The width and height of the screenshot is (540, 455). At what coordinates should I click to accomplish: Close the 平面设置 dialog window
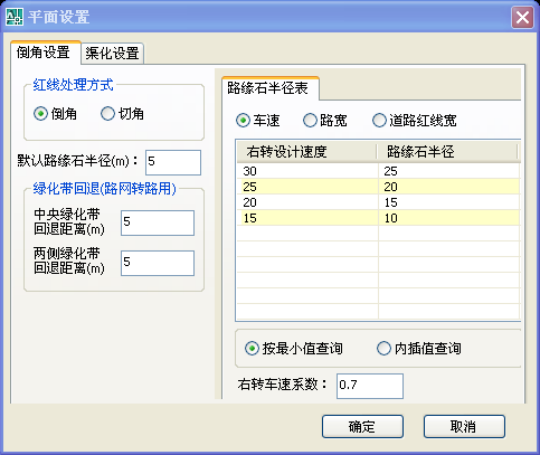pos(522,17)
